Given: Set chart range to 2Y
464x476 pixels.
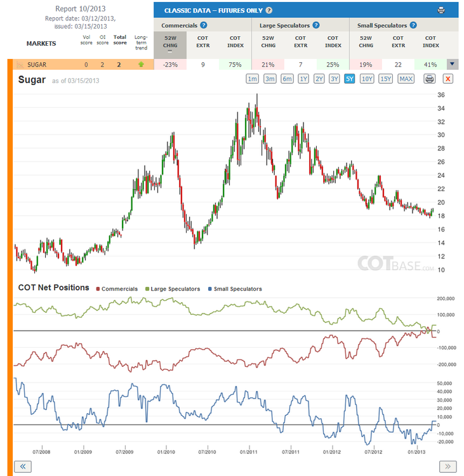Looking at the screenshot, I should click(319, 79).
